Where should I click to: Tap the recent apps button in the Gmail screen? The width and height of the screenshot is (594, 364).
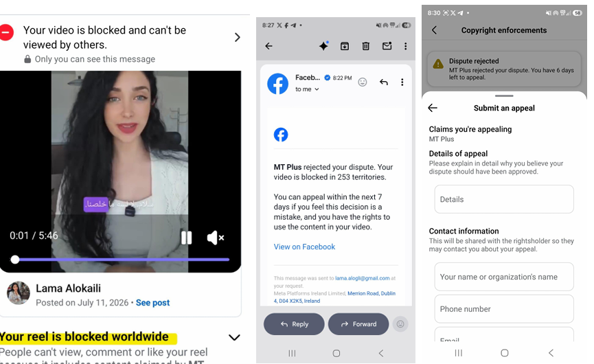(292, 354)
